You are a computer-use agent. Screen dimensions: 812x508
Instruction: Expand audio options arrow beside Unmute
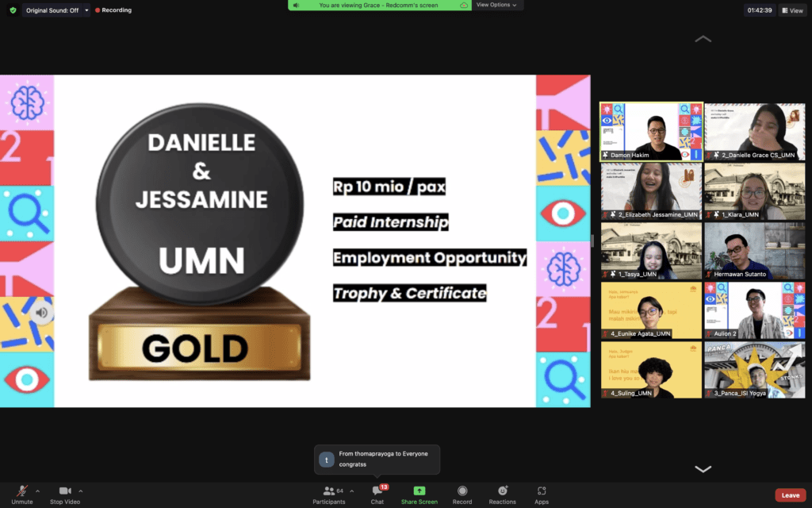pos(37,491)
